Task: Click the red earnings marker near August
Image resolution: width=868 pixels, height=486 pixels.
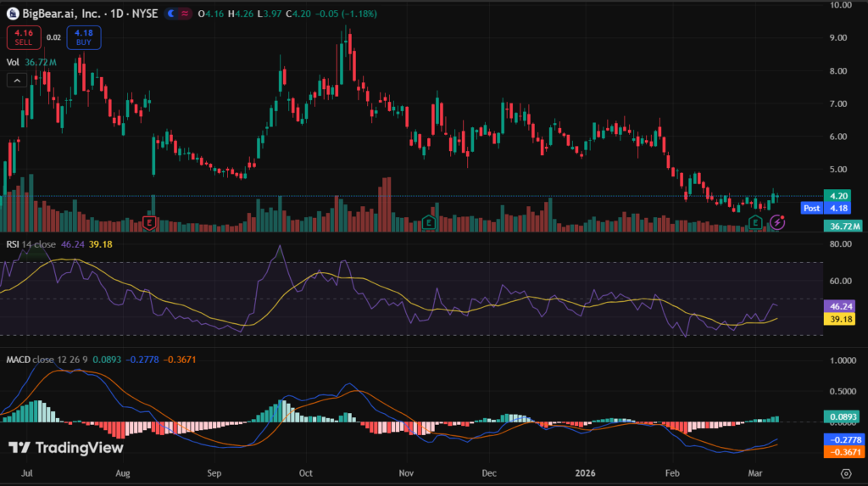Action: pos(149,222)
